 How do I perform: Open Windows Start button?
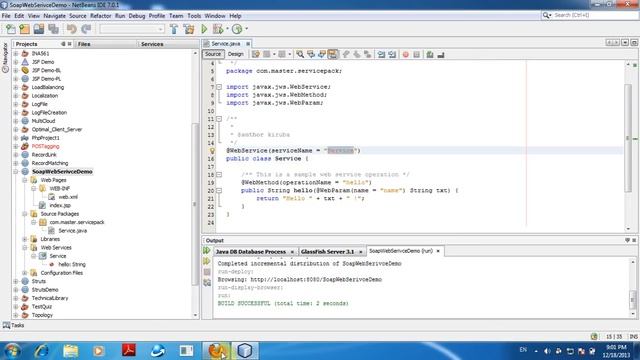pyautogui.click(x=12, y=351)
